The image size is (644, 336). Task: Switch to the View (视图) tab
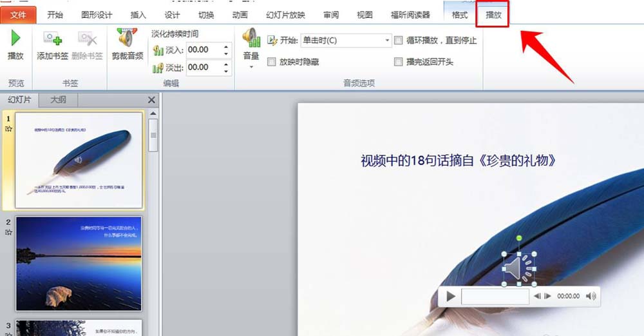tap(365, 15)
